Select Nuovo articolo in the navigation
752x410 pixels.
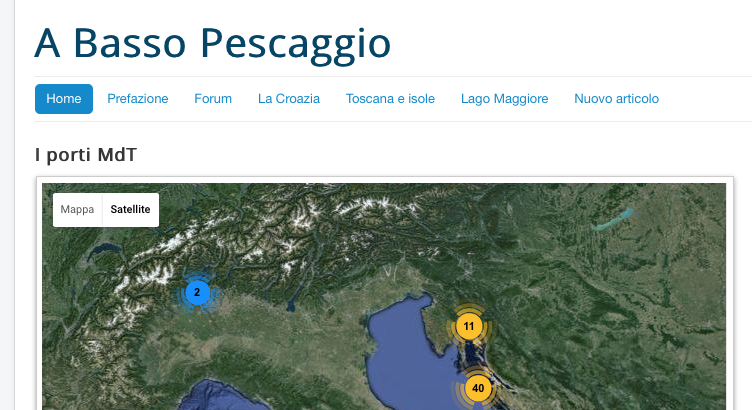coord(616,99)
